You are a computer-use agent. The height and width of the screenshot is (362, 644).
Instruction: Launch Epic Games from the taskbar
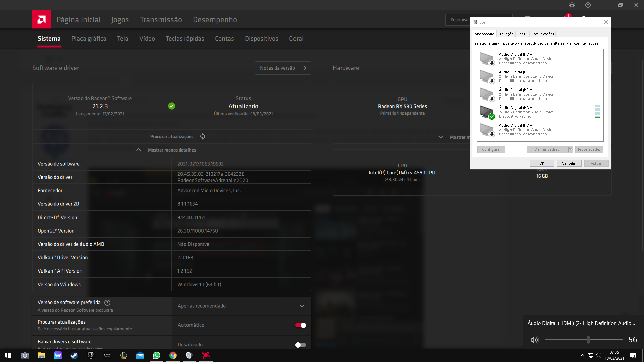91,355
